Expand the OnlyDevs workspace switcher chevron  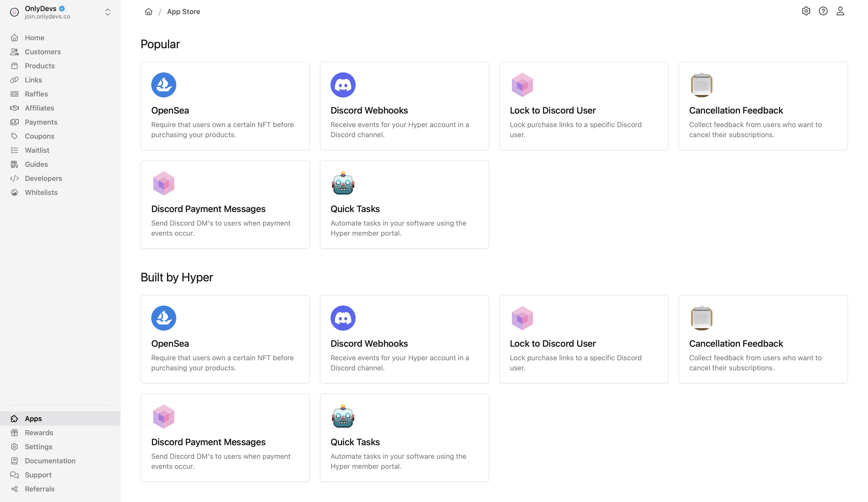107,12
